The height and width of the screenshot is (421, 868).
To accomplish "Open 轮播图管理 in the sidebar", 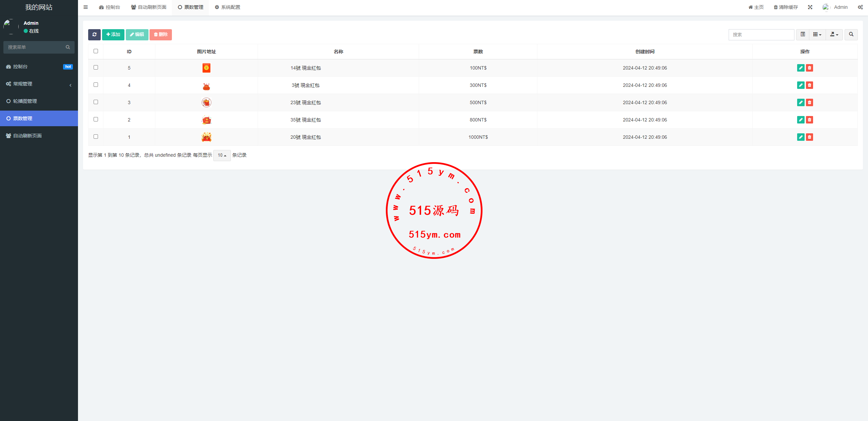I will 25,101.
